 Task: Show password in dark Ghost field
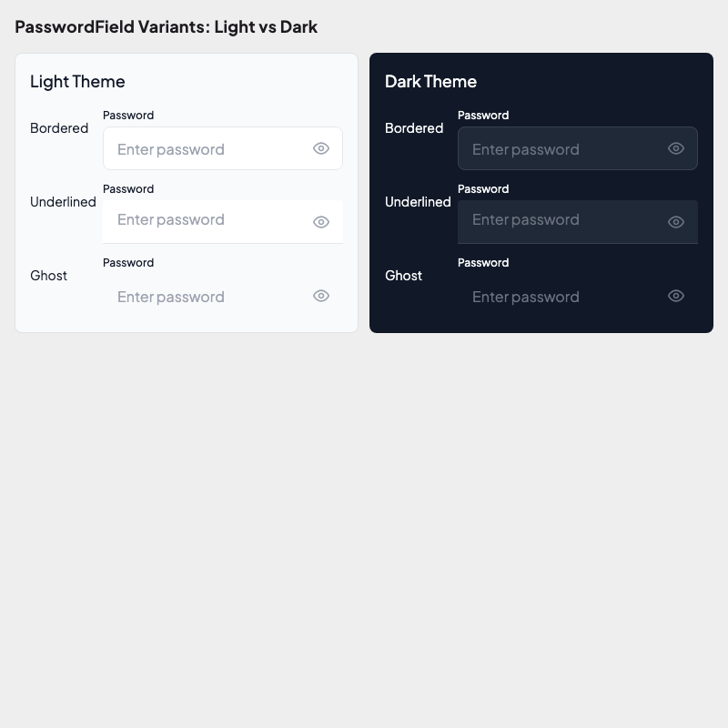tap(676, 296)
